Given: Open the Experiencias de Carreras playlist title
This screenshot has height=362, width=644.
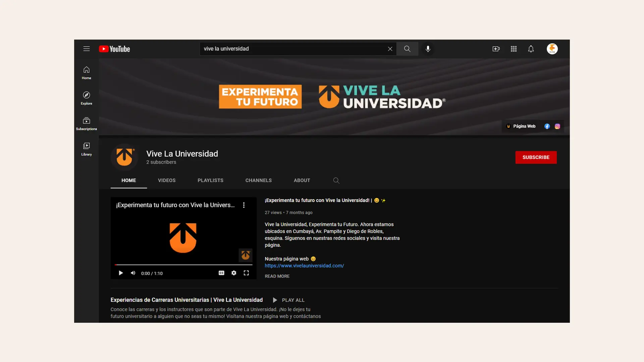Looking at the screenshot, I should pyautogui.click(x=186, y=300).
